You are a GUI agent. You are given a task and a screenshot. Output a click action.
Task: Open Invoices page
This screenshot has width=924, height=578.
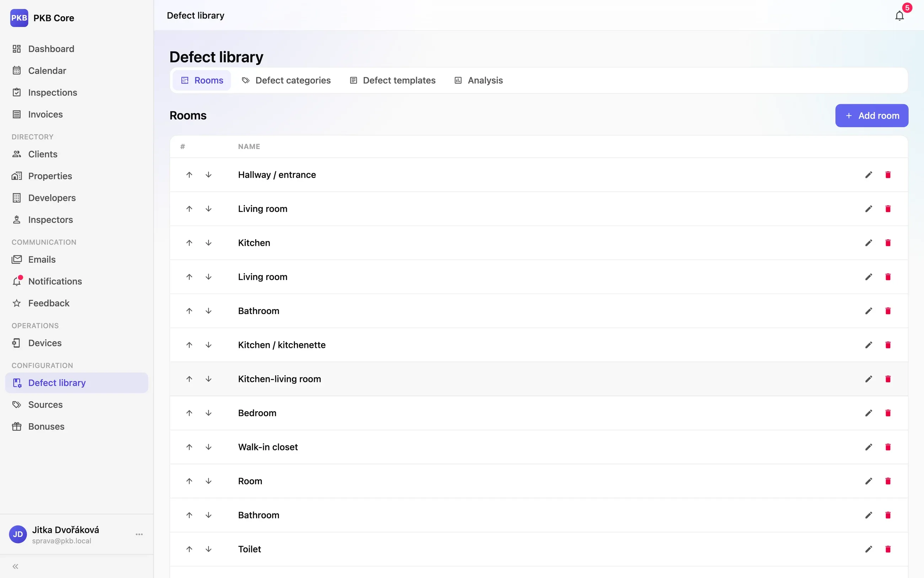point(77,114)
